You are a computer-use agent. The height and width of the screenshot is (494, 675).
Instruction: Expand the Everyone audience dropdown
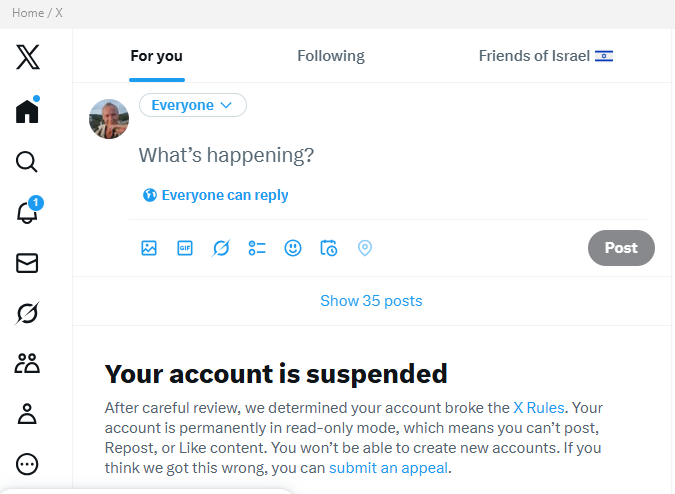pos(193,105)
